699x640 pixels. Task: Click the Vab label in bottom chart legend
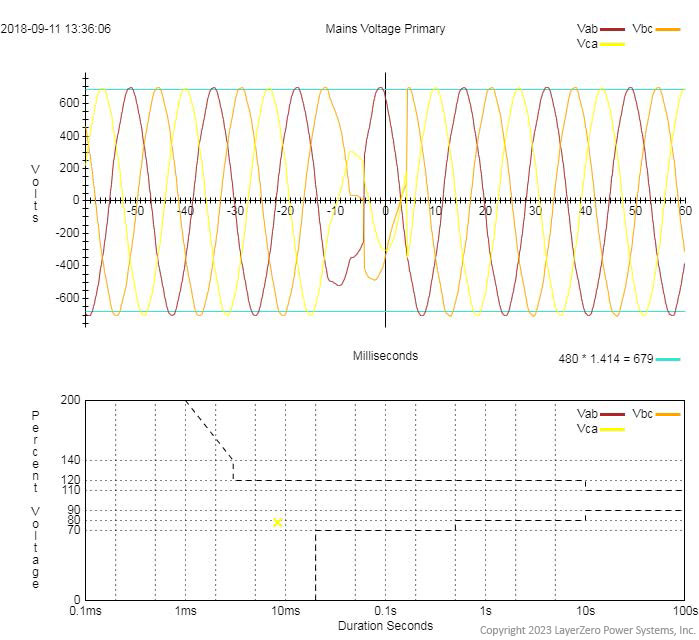pos(587,414)
